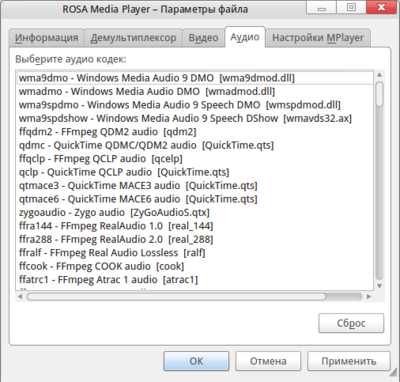The image size is (400, 382).
Task: Click the horizontal scrollbar left arrow
Action: [20, 296]
